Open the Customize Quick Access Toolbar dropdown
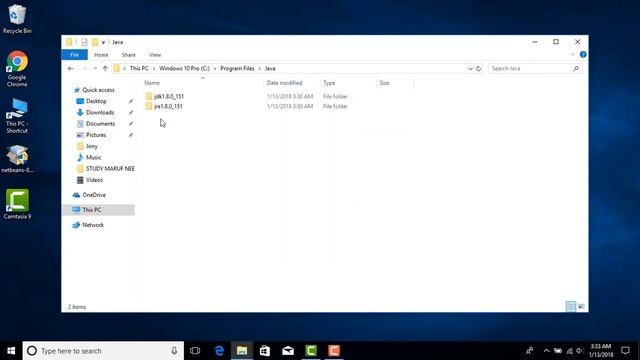 pos(103,42)
